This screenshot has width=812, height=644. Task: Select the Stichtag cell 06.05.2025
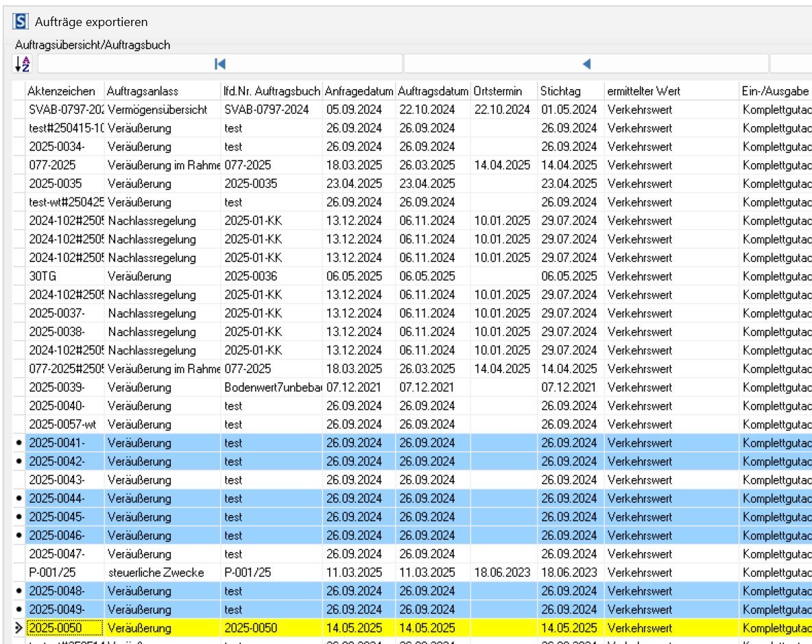pyautogui.click(x=571, y=276)
